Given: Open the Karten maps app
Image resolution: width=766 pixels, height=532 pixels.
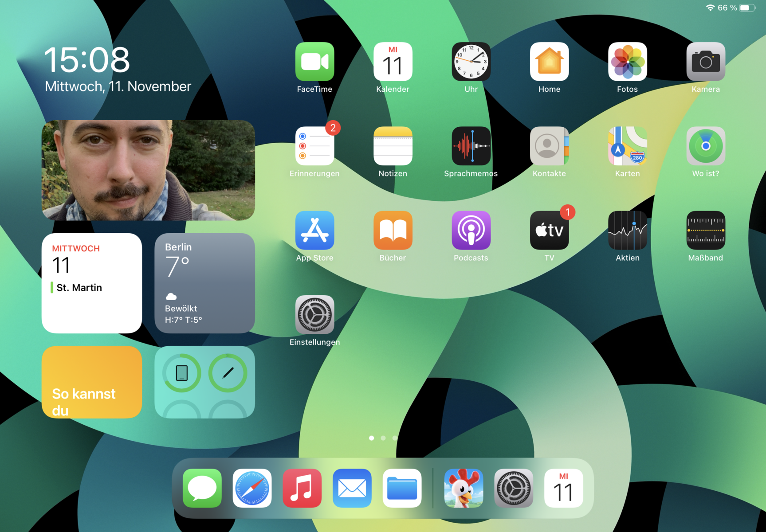Looking at the screenshot, I should [627, 146].
